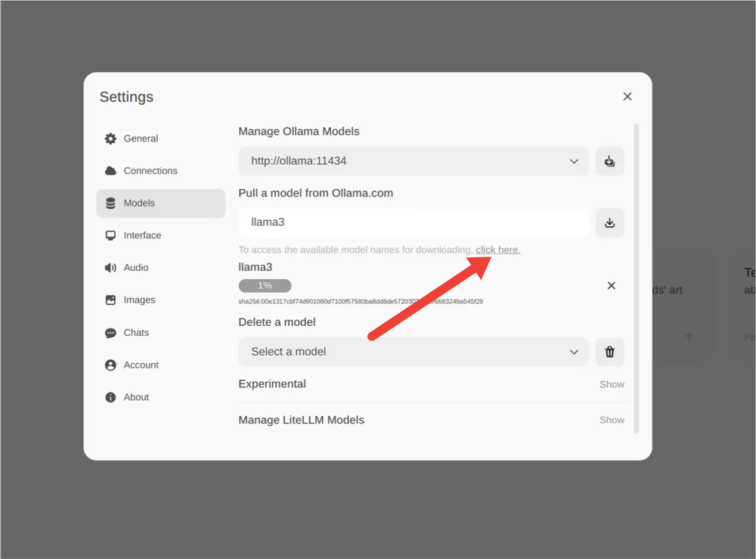Image resolution: width=756 pixels, height=559 pixels.
Task: Follow the 'click here' model names link
Action: (497, 250)
